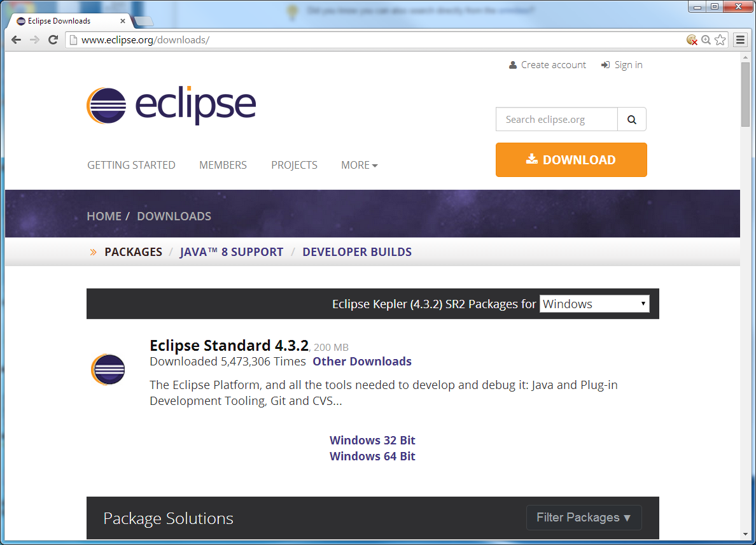Select the PACKAGES tab

[134, 252]
